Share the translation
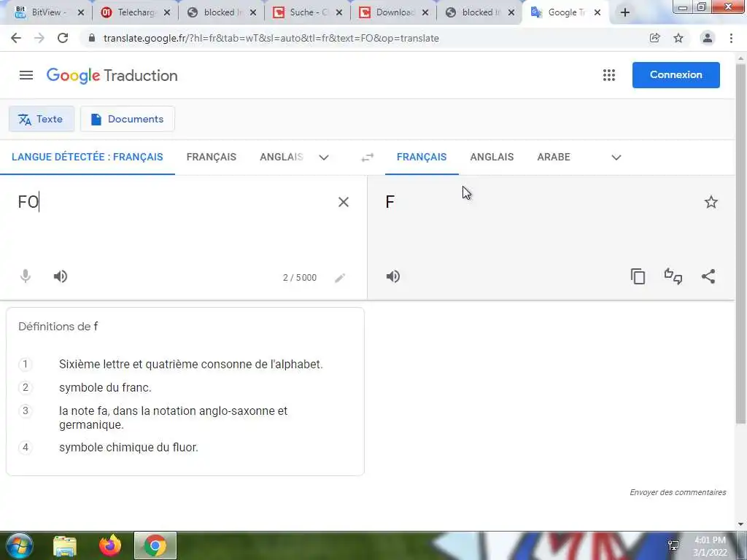747x560 pixels. (708, 276)
